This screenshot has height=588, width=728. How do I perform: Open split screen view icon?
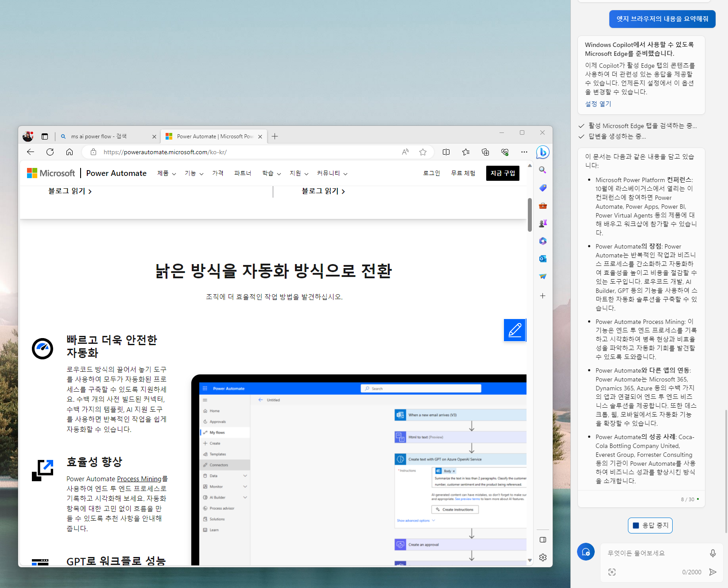coord(446,152)
